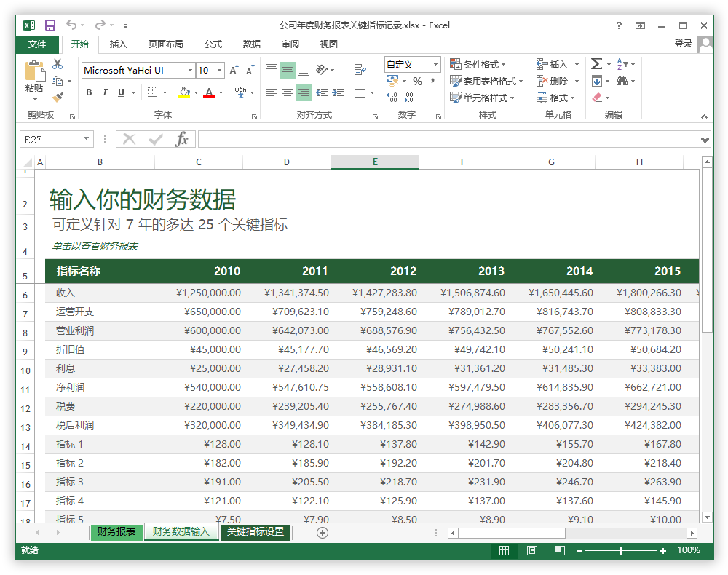Click the zoom slider handle
Image resolution: width=728 pixels, height=575 pixels.
[621, 551]
